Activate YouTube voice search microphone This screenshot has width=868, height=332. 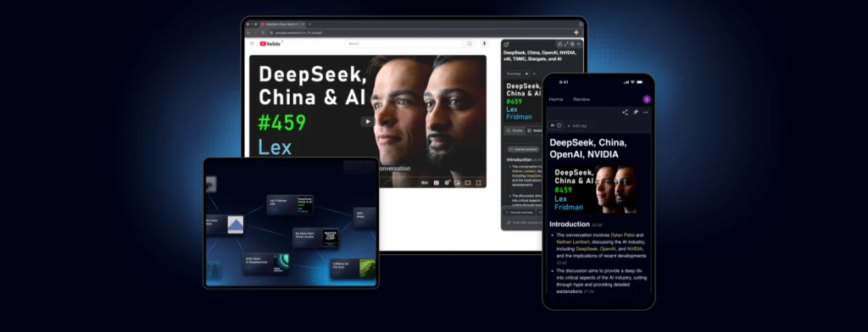[484, 43]
